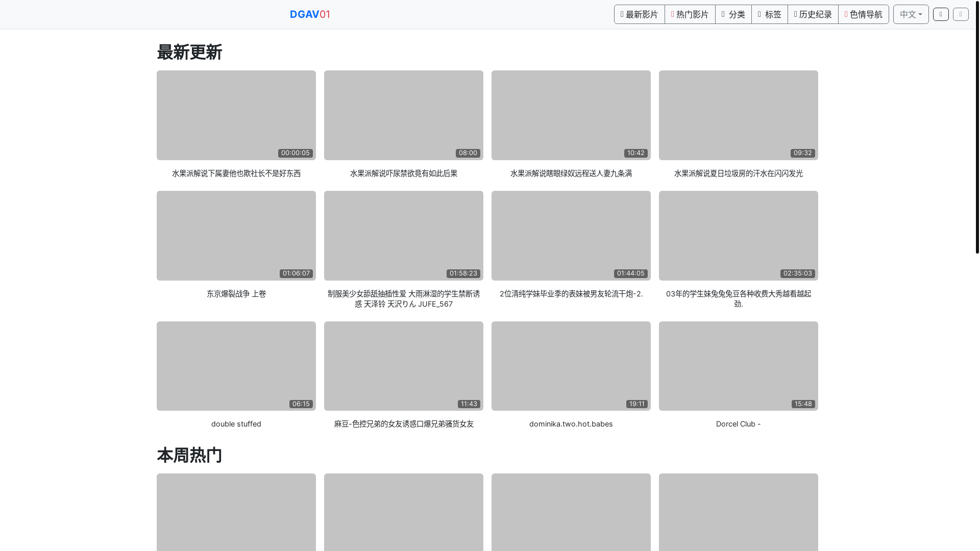Open the DGAV01 home logo link
Viewport: 980px width, 551px height.
click(x=310, y=14)
